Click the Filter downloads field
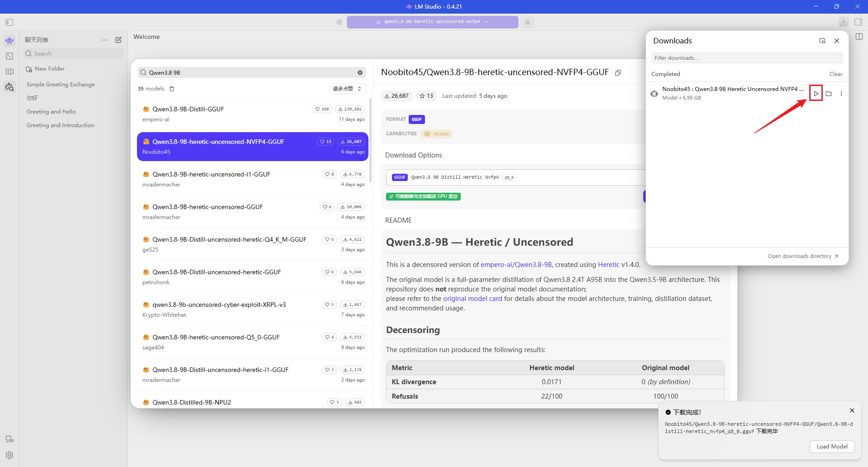Viewport: 868px width, 467px height. click(747, 58)
